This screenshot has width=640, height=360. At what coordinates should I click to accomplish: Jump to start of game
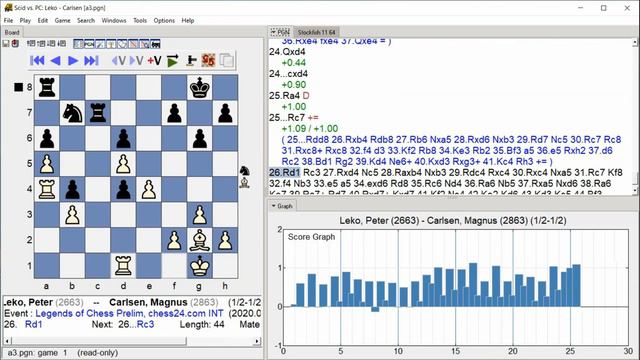(x=37, y=60)
